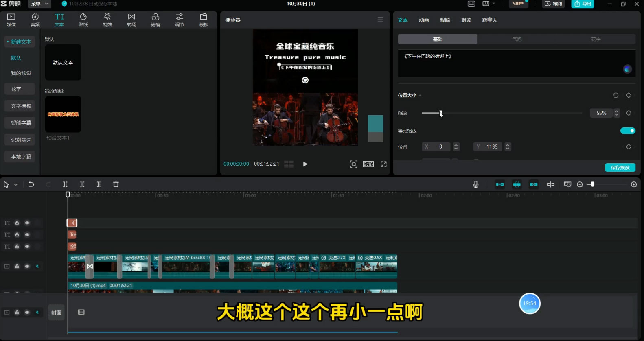Select the 默认文本 thumbnail
The height and width of the screenshot is (341, 644).
pos(63,62)
